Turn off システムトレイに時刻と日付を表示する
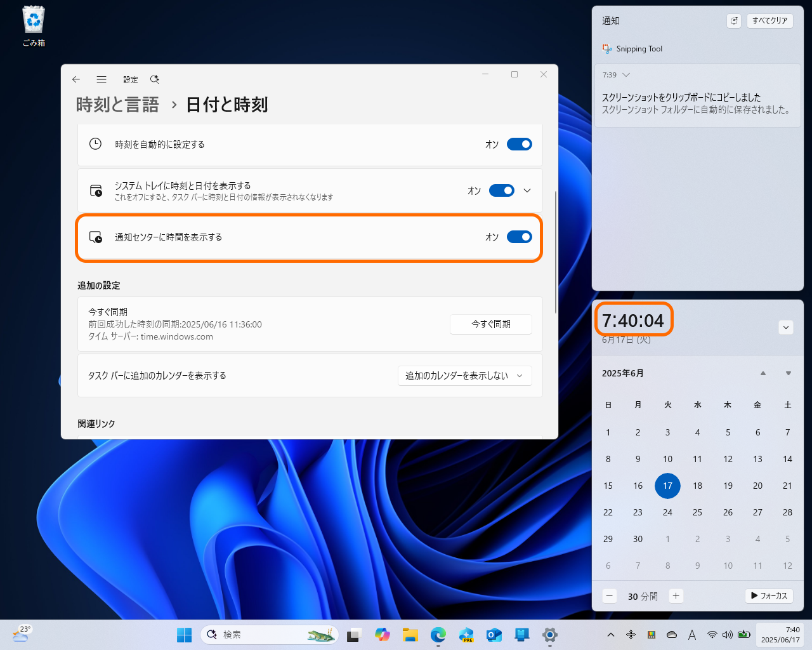 (x=501, y=190)
